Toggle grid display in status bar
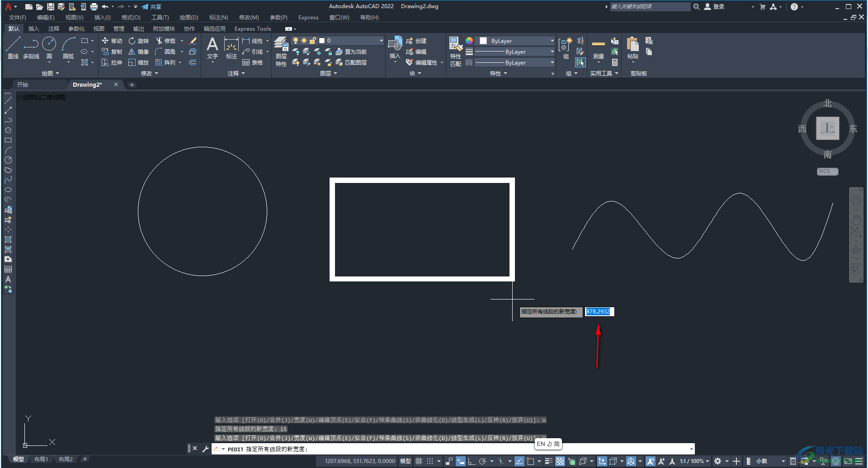Screen dimensions: 868x468 419,461
